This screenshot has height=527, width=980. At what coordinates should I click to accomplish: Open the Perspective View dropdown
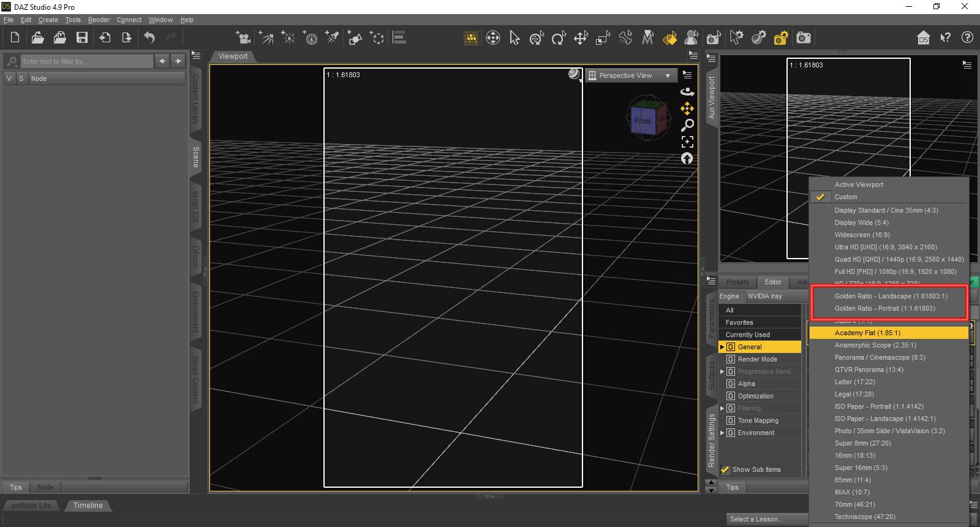pyautogui.click(x=631, y=75)
